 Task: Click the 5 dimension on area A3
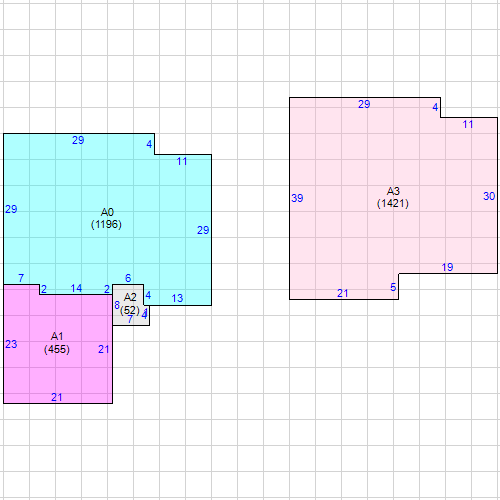(x=393, y=287)
